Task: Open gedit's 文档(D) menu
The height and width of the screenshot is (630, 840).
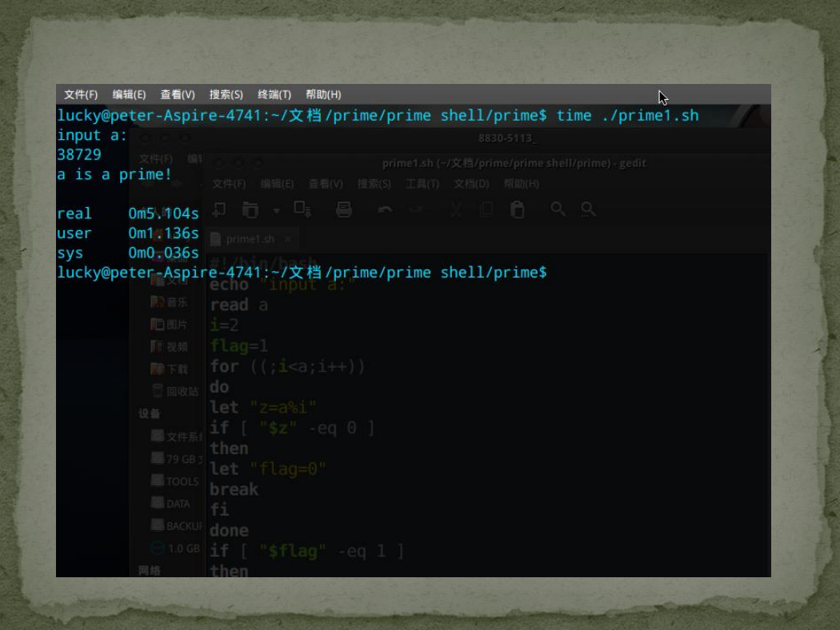Action: click(471, 184)
